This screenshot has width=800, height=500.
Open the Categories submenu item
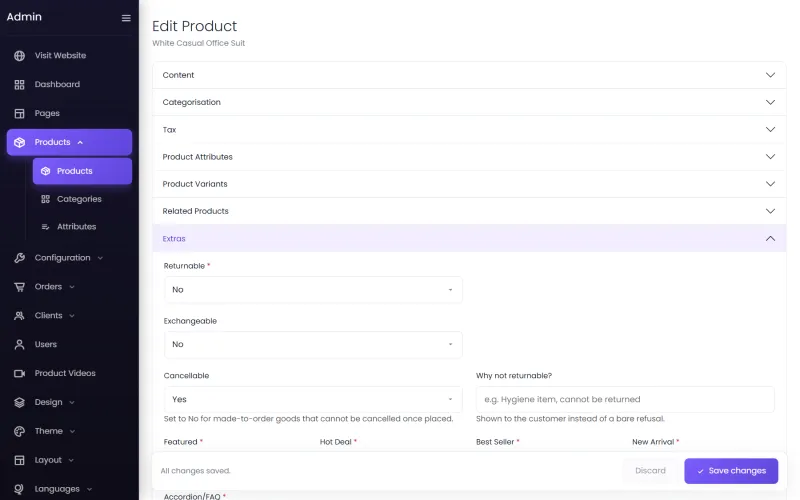(x=83, y=199)
